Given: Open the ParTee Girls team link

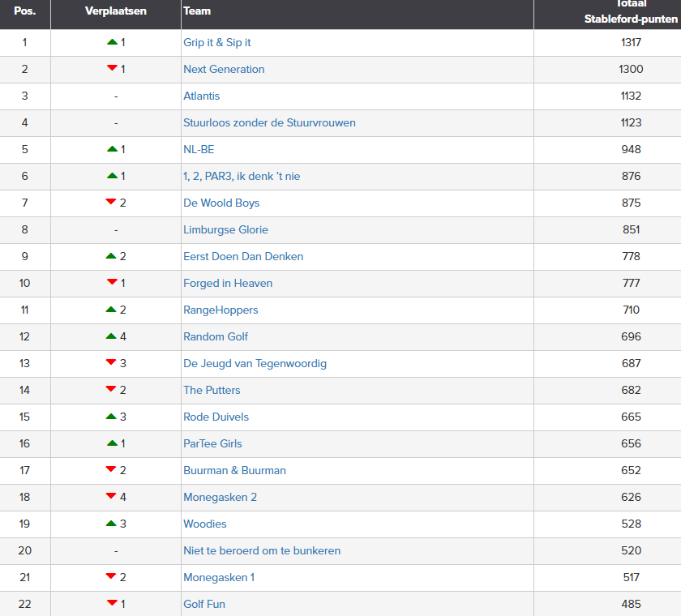Looking at the screenshot, I should click(212, 443).
